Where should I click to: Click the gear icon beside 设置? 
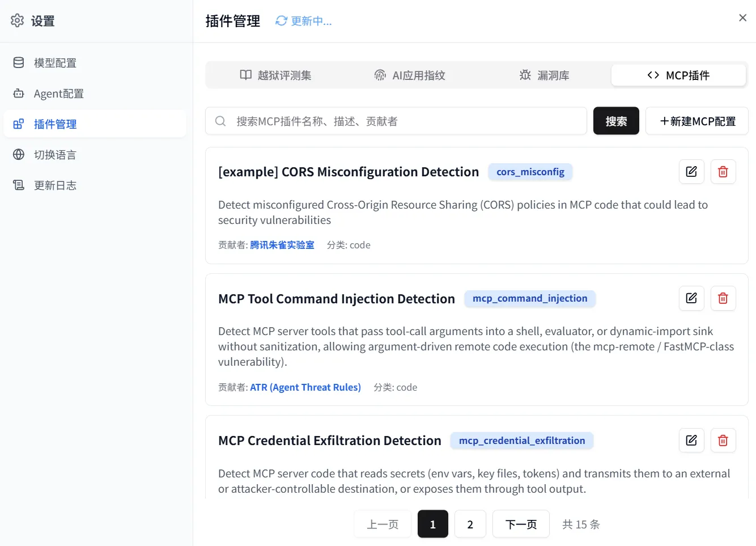coord(18,20)
